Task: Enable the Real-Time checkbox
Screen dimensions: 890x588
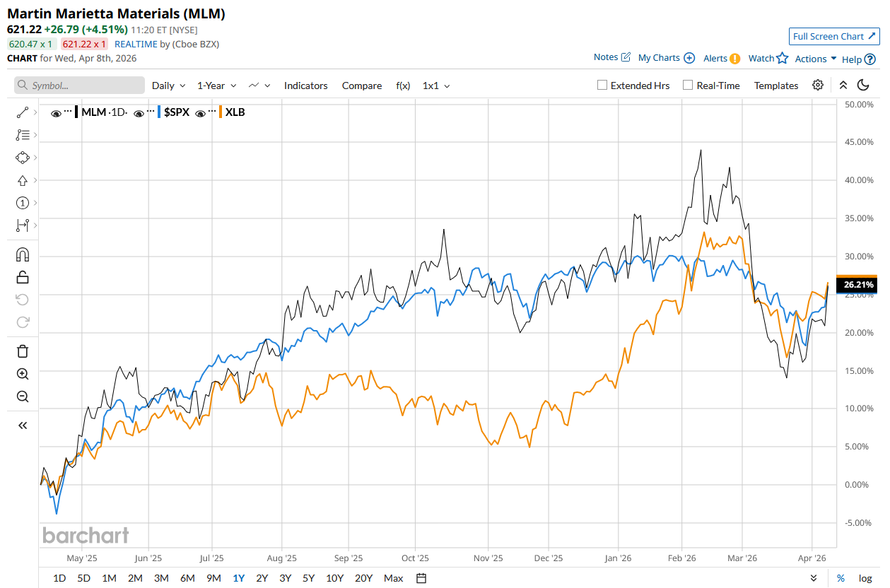Action: coord(688,86)
